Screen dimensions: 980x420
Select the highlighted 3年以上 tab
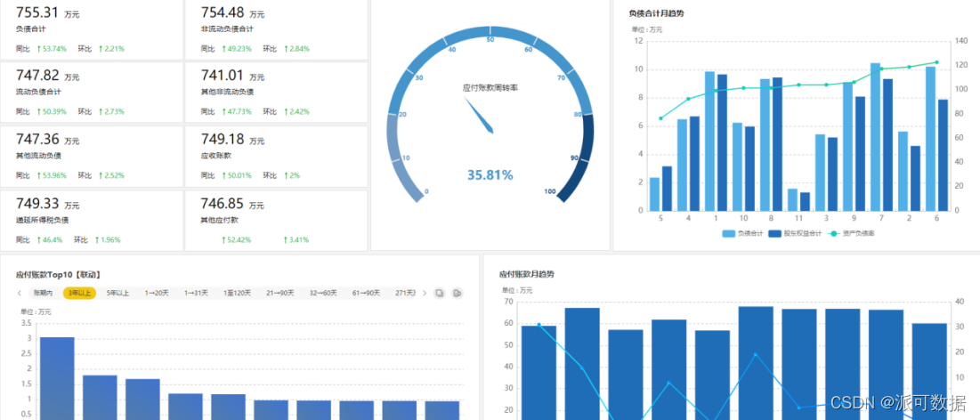pyautogui.click(x=79, y=293)
